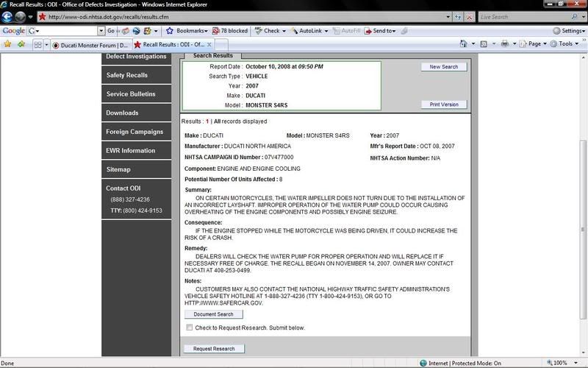Open the Tools dropdown menu
Viewport: 588px width, 368px height.
(564, 44)
